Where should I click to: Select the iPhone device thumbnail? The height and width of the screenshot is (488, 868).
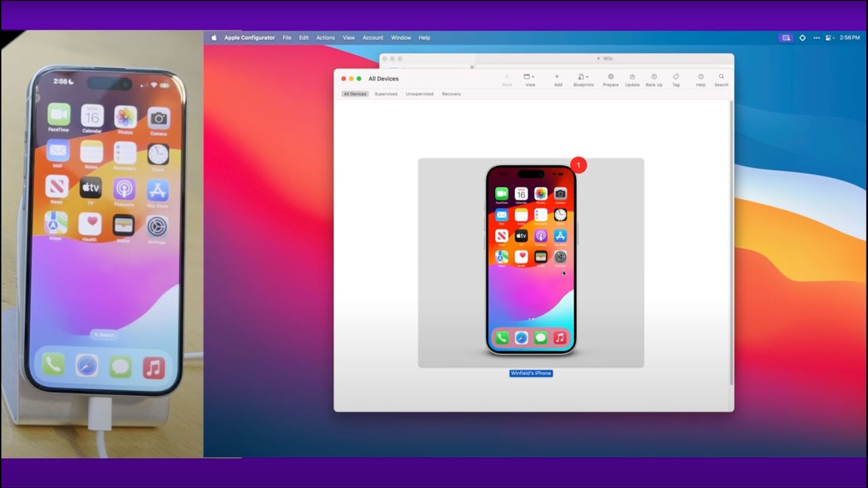coord(531,263)
